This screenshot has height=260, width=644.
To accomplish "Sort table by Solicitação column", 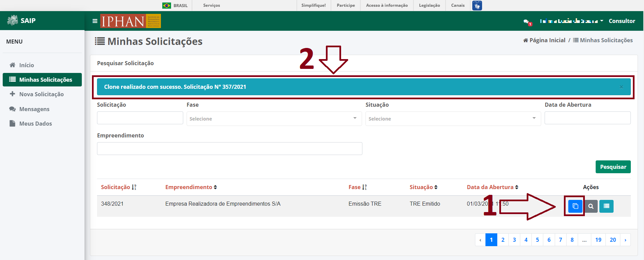I will [119, 187].
